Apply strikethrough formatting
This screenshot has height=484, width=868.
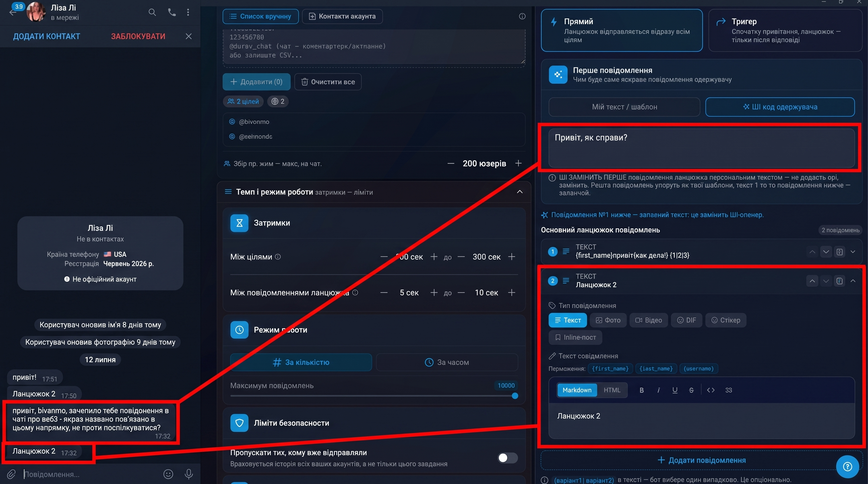click(x=691, y=390)
